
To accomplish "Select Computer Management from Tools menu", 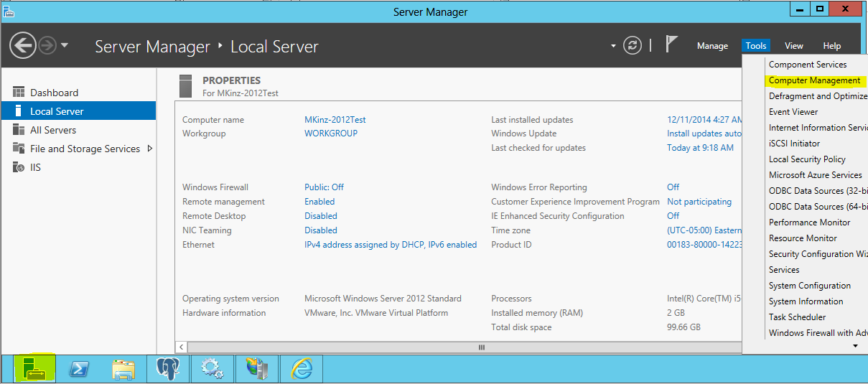I will [814, 80].
